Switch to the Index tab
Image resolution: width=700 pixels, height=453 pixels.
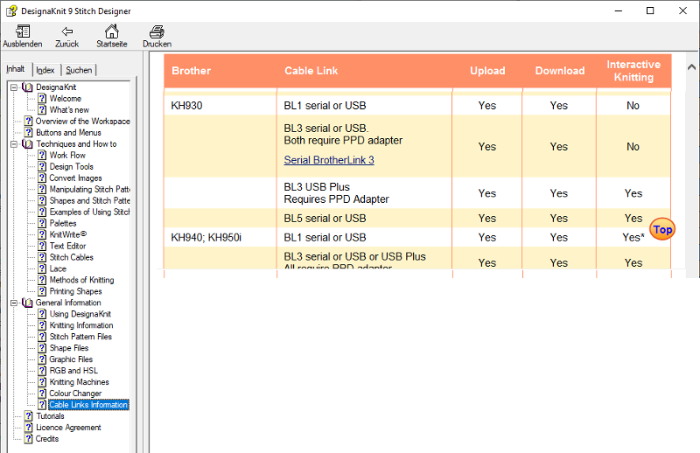tap(46, 70)
